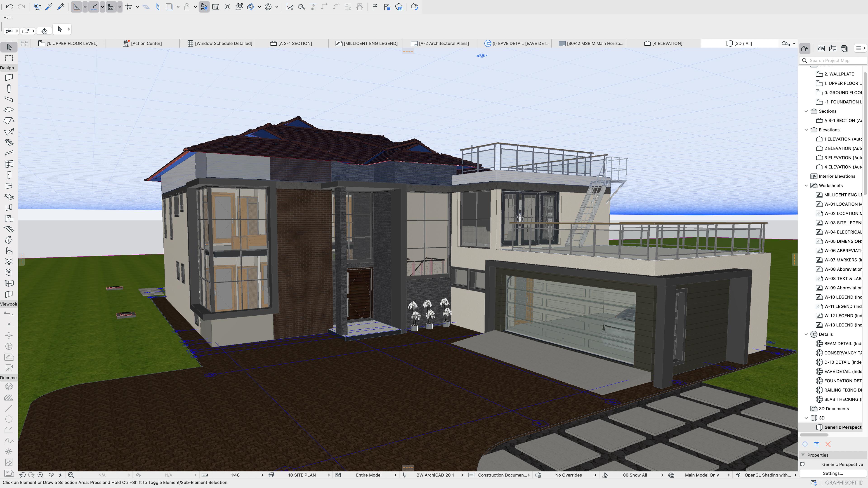Toggle the Trace reference button

click(x=169, y=7)
